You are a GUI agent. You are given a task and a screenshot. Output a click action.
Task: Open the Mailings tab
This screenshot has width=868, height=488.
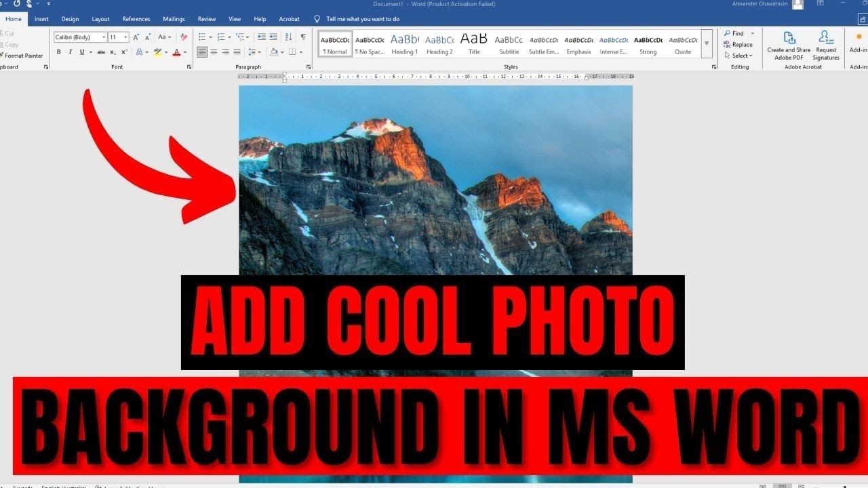(174, 19)
